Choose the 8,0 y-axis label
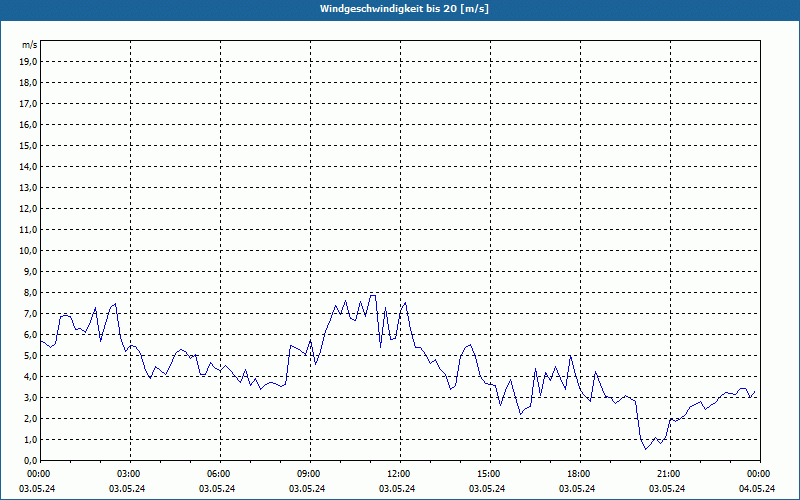Screen dimensions: 800x500 point(30,292)
